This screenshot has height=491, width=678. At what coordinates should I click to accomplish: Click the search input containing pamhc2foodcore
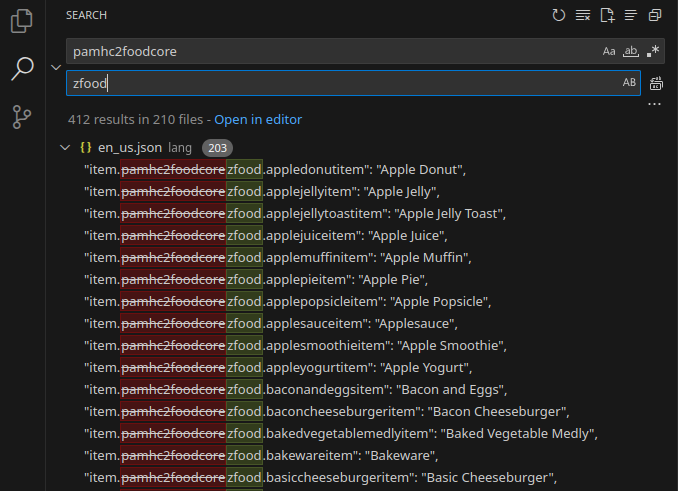click(330, 51)
